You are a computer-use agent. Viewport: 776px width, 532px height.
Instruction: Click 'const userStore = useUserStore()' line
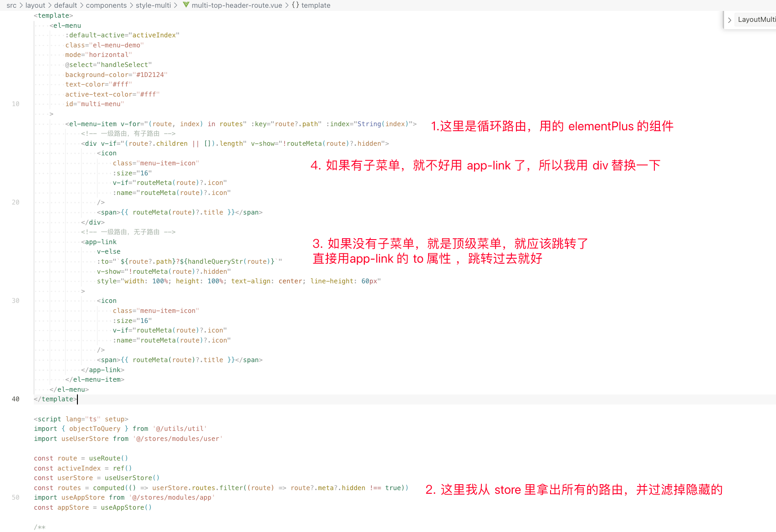pos(97,478)
